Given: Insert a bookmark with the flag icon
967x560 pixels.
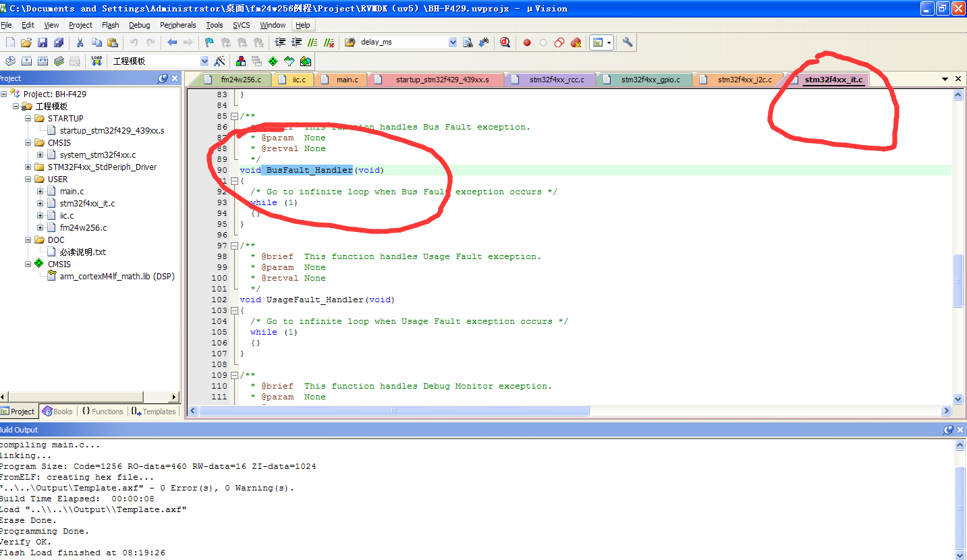Looking at the screenshot, I should pos(209,43).
